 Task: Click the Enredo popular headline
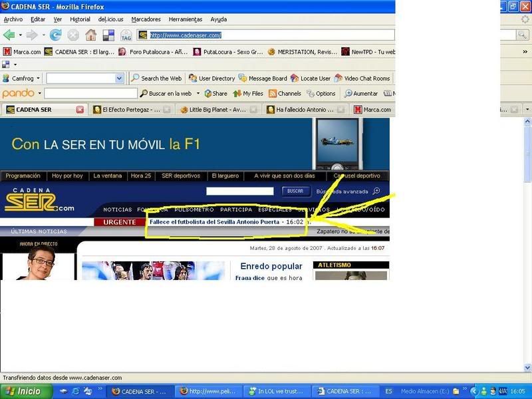tap(271, 267)
